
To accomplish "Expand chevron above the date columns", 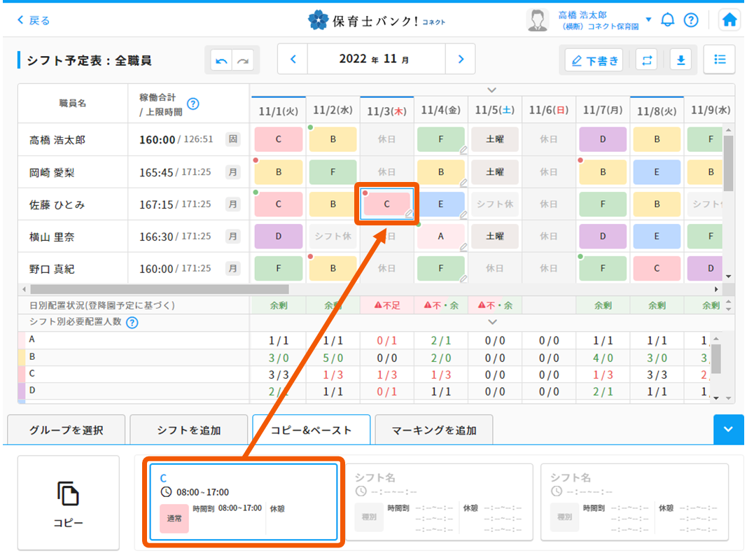I will tap(492, 90).
